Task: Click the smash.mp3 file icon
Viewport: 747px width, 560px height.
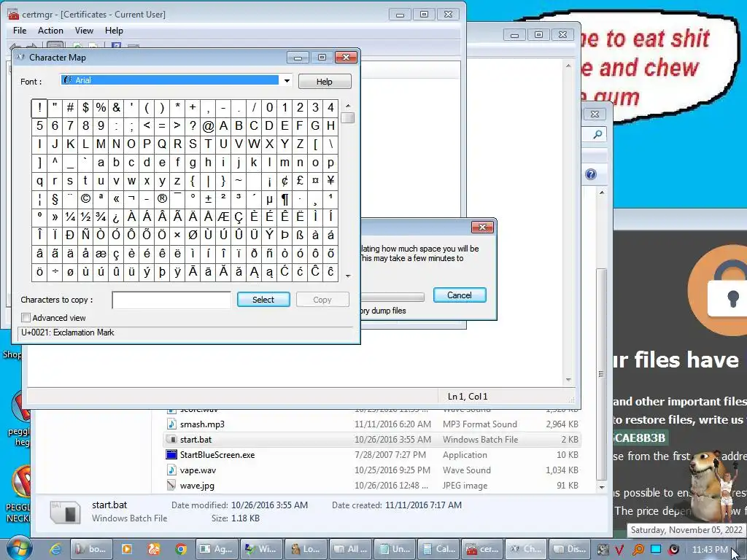Action: pos(171,424)
